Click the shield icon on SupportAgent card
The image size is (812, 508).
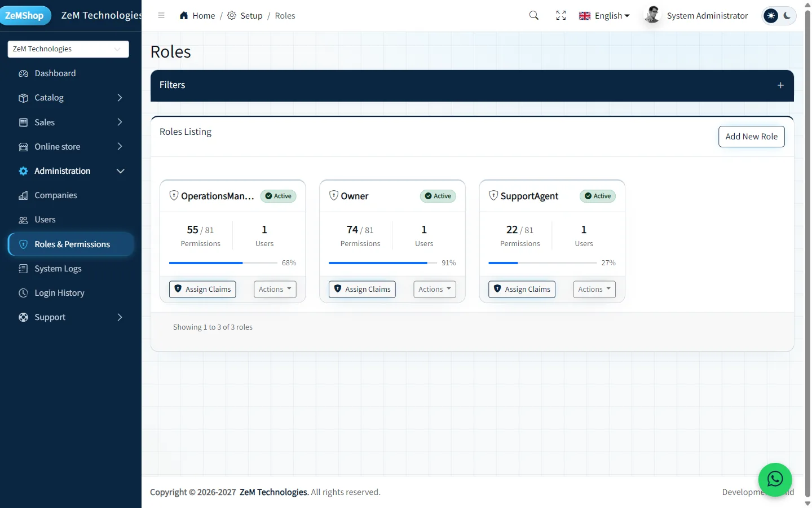tap(493, 195)
